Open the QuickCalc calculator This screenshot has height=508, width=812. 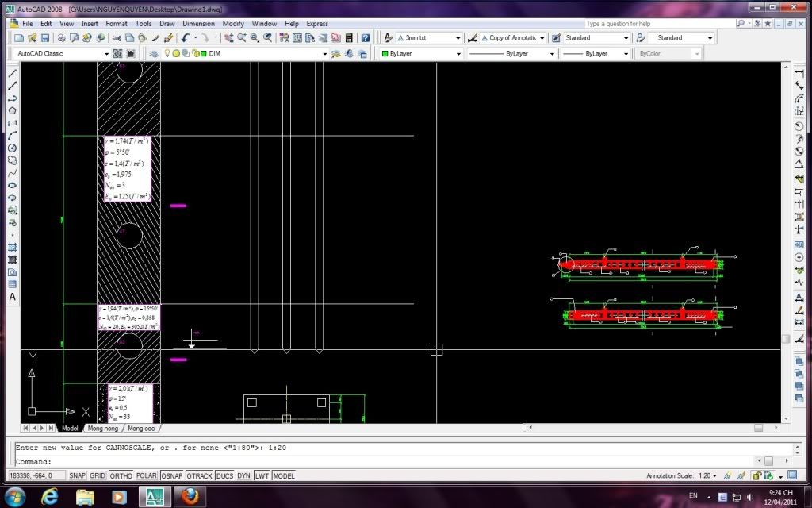[x=349, y=38]
